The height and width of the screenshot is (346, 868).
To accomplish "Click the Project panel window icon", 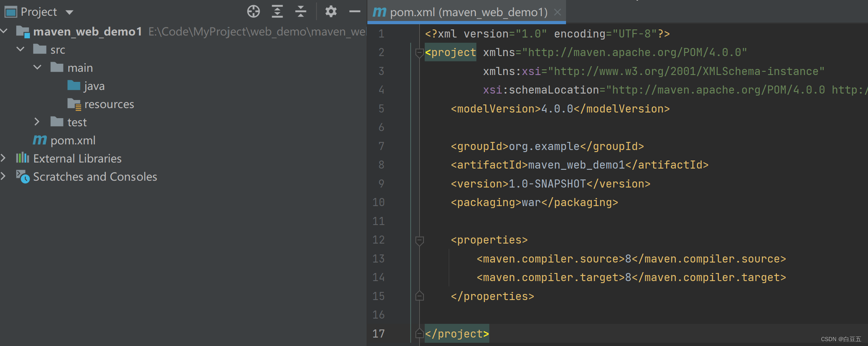I will 10,12.
